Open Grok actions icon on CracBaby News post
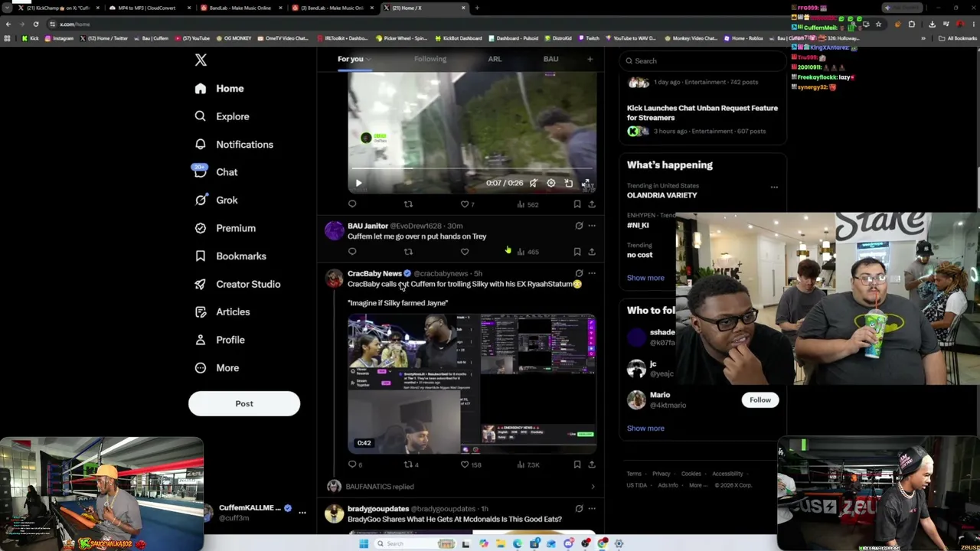 tap(579, 273)
